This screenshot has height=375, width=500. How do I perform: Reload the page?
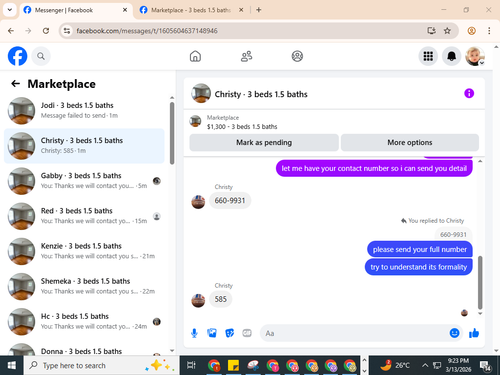(46, 31)
